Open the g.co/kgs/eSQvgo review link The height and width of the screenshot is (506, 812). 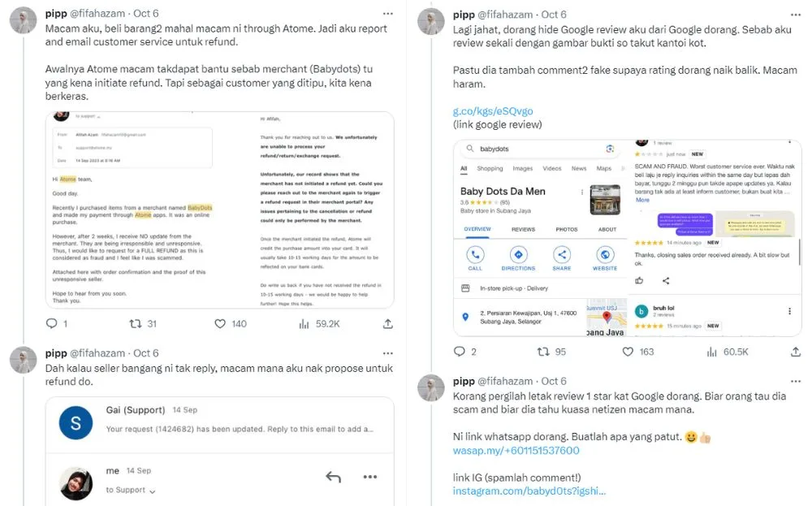click(x=493, y=110)
